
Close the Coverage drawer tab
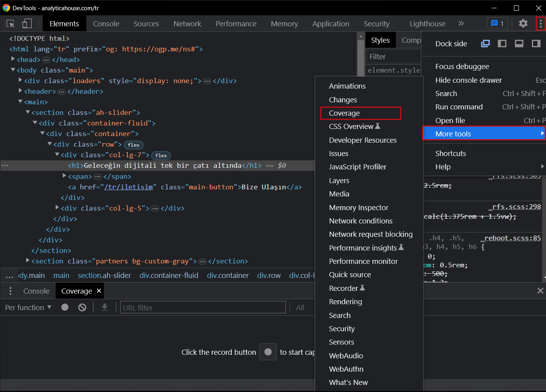click(x=99, y=290)
